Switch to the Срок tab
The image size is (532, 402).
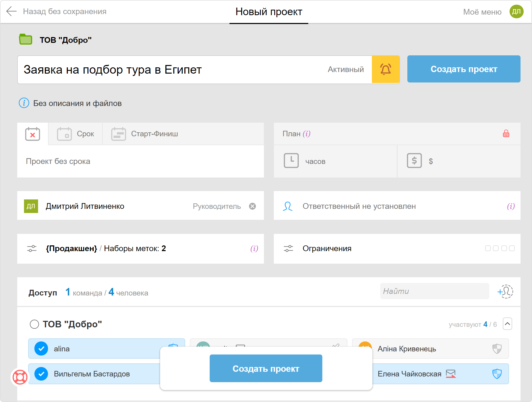coord(75,134)
